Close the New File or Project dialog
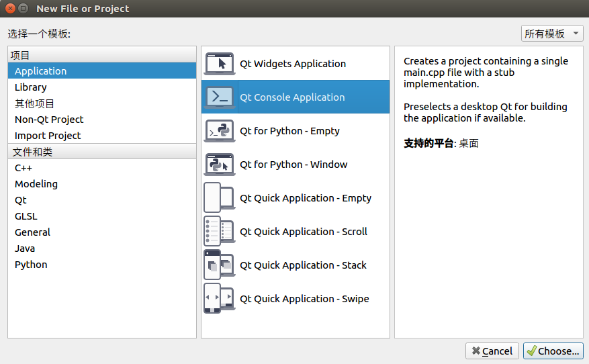The height and width of the screenshot is (364, 589). pyautogui.click(x=11, y=8)
